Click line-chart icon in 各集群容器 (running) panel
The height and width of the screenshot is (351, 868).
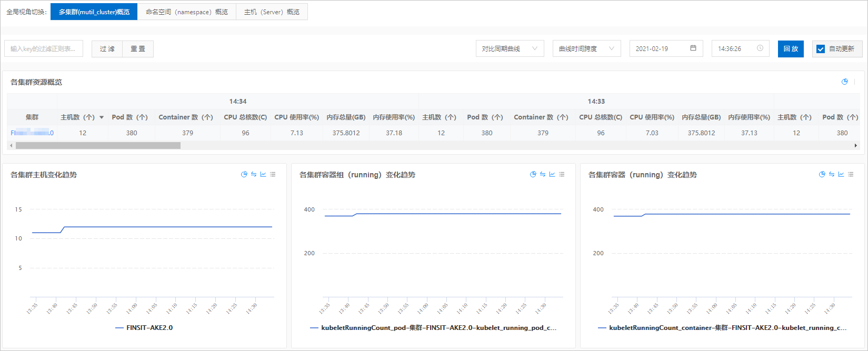[x=841, y=174]
